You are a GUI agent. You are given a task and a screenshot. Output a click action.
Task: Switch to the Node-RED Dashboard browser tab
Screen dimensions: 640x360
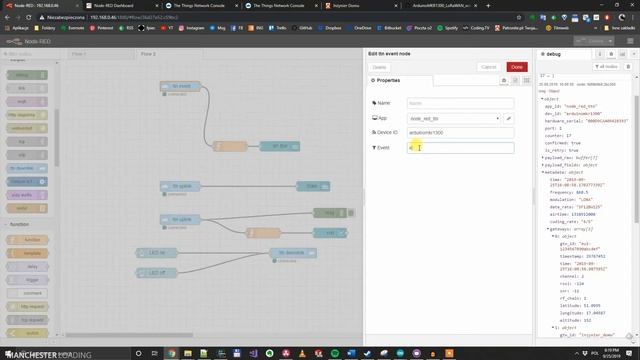121,6
